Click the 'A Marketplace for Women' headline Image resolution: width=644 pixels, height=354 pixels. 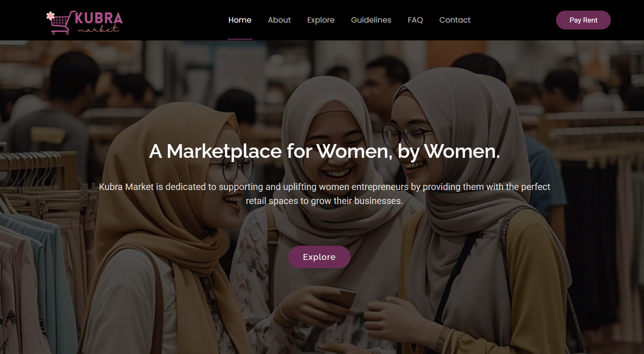[x=324, y=151]
